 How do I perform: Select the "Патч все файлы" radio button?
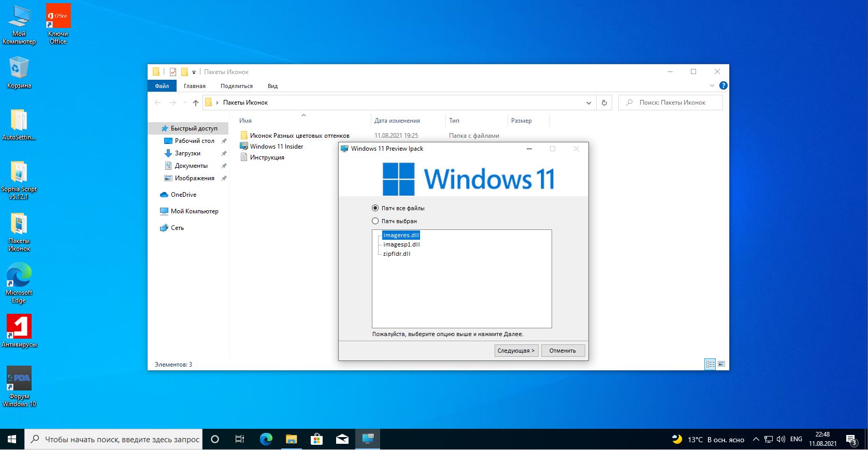[x=375, y=208]
